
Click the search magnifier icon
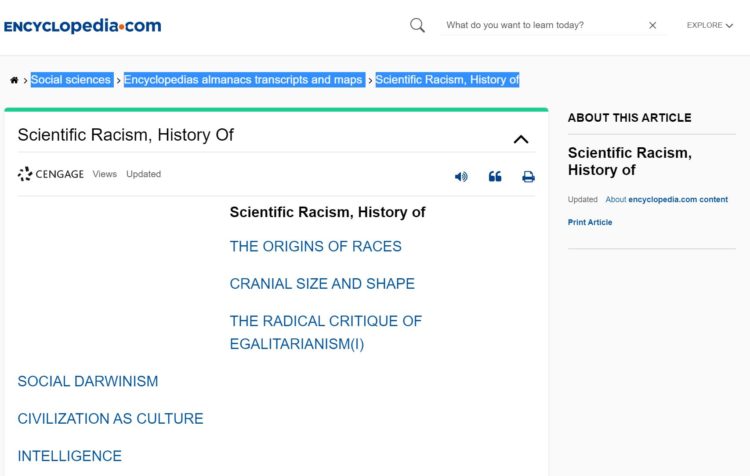[x=417, y=25]
